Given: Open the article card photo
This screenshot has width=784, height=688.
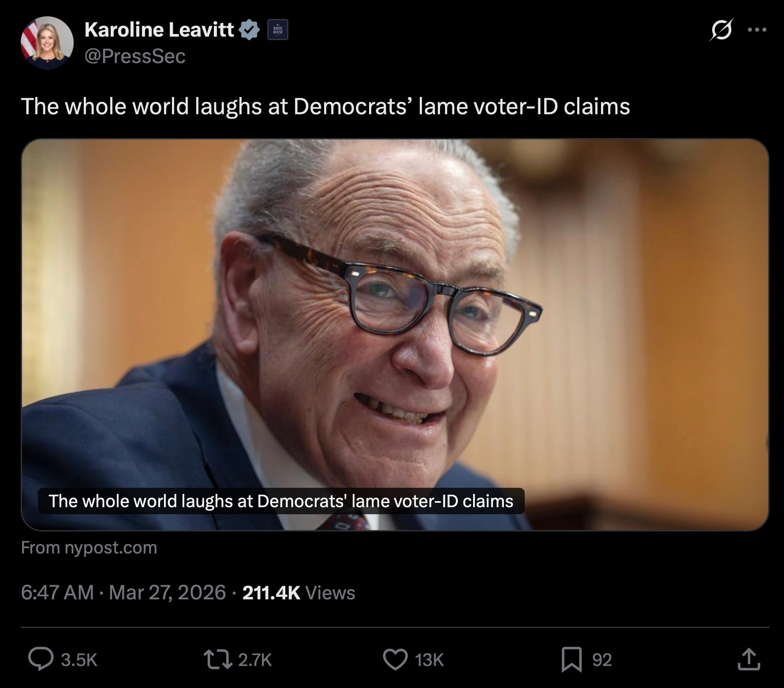Looking at the screenshot, I should pyautogui.click(x=395, y=309).
